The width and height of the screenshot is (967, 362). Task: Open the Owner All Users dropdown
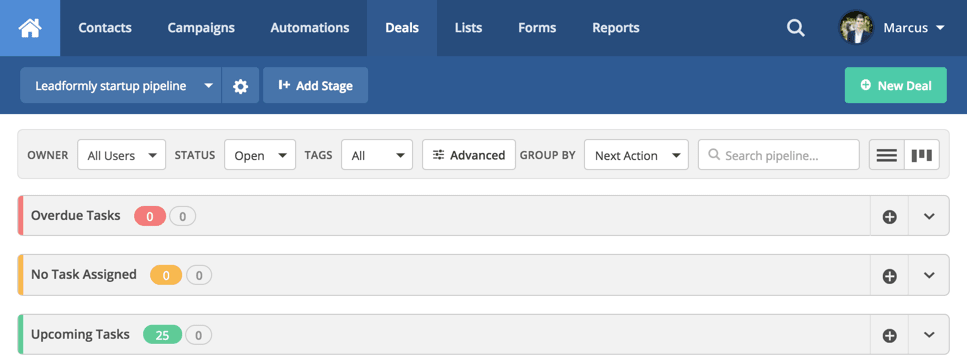(121, 155)
